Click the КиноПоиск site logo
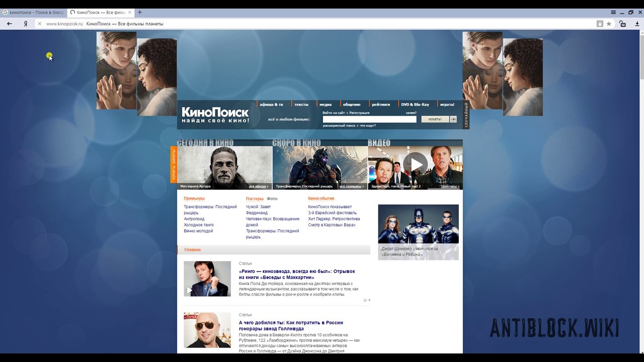The width and height of the screenshot is (644, 362). (x=215, y=115)
